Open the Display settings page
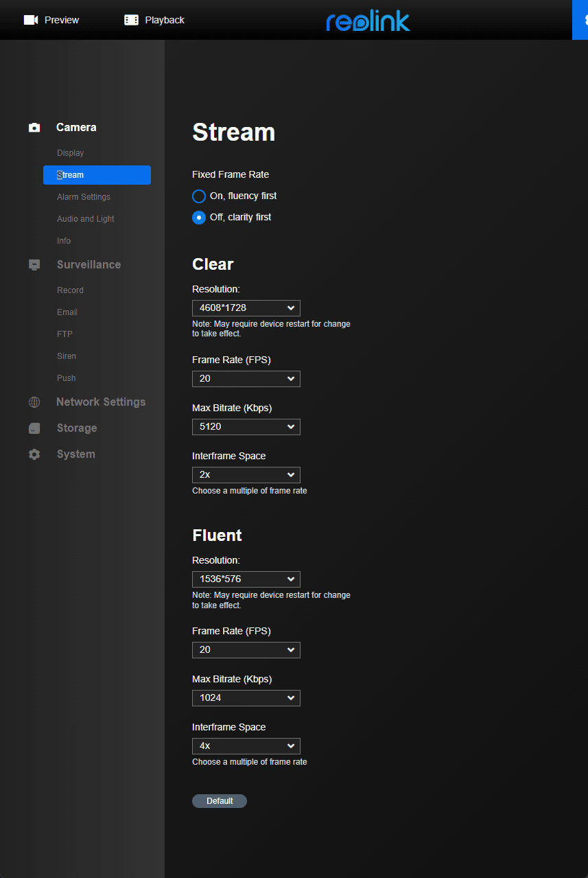The height and width of the screenshot is (878, 588). click(x=70, y=153)
